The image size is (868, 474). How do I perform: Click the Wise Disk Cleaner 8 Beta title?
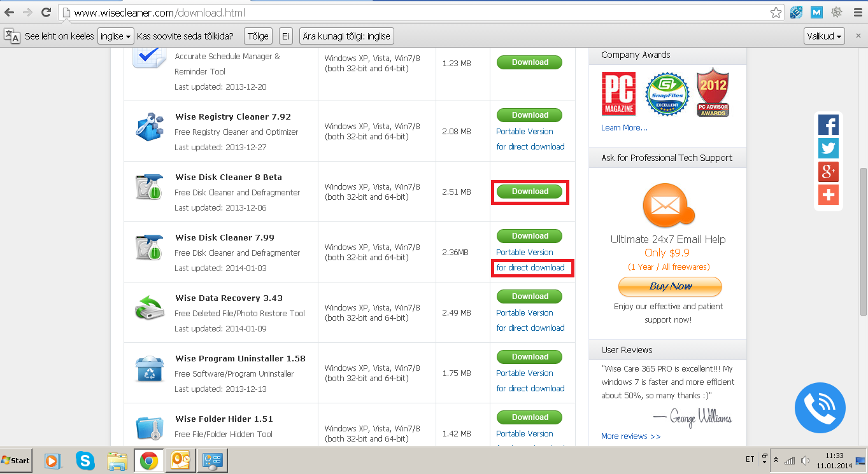pos(229,178)
